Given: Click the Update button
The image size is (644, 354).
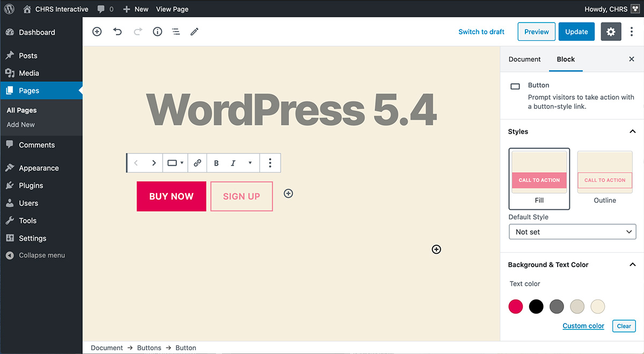Looking at the screenshot, I should [577, 32].
